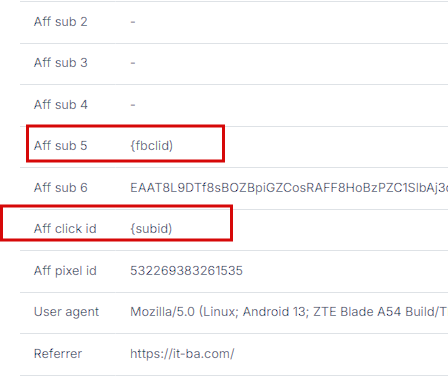
Task: Select the {subid} value
Action: [x=151, y=229]
